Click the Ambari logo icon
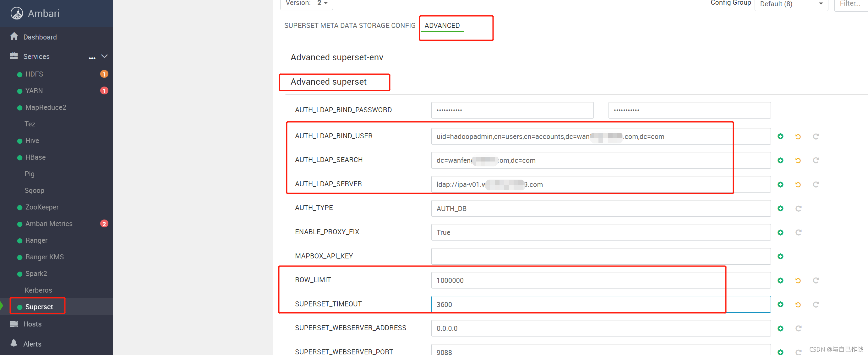868x355 pixels. (17, 13)
